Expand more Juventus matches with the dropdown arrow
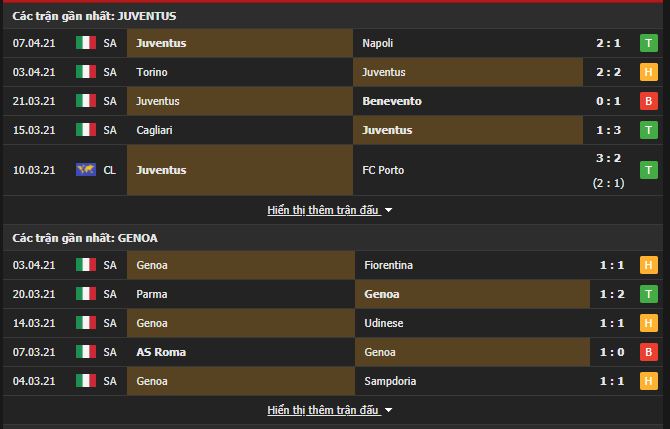This screenshot has height=429, width=670. (388, 210)
